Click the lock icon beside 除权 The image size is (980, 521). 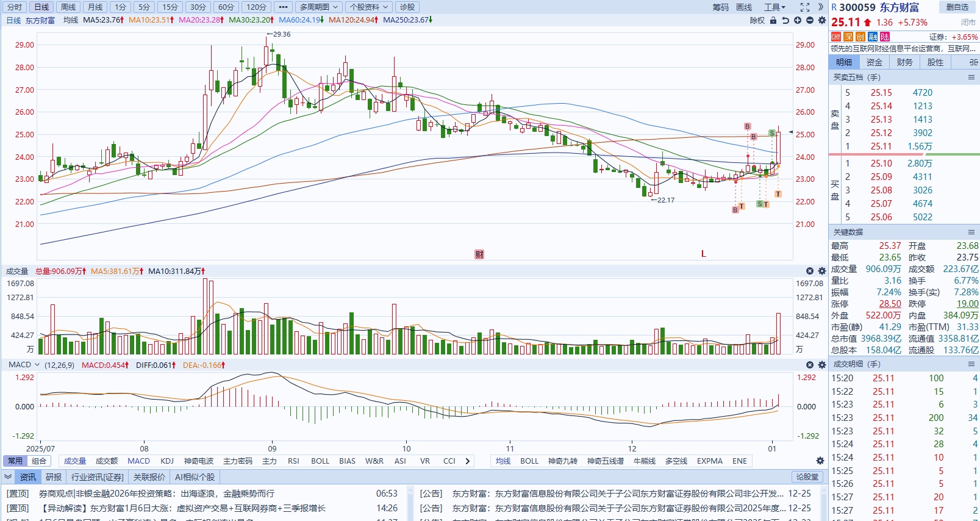coord(773,20)
